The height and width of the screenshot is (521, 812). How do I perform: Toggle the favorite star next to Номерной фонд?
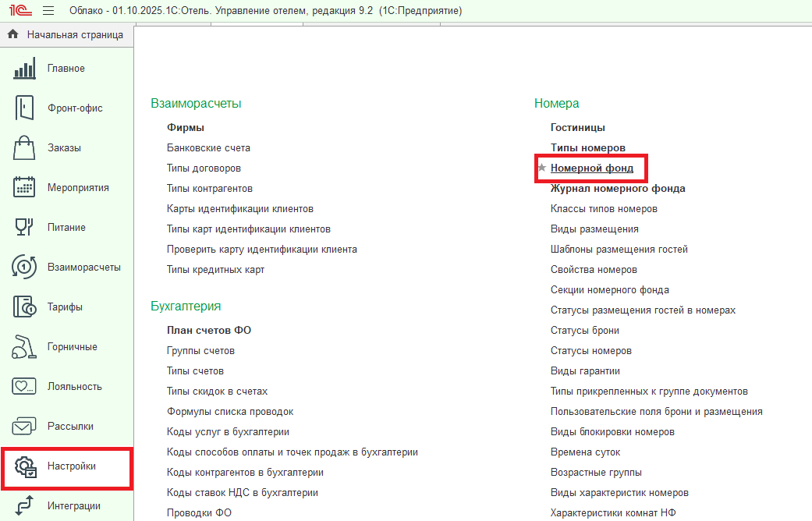tap(541, 167)
